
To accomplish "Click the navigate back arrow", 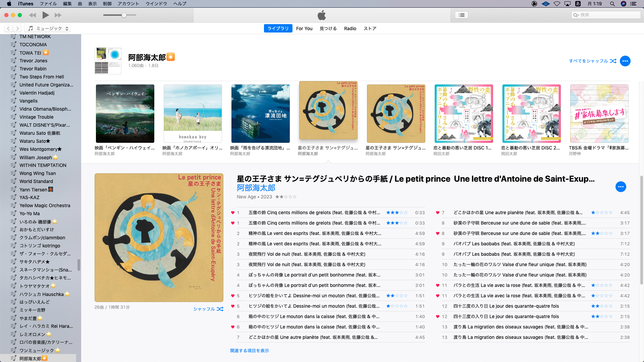I will (8, 28).
